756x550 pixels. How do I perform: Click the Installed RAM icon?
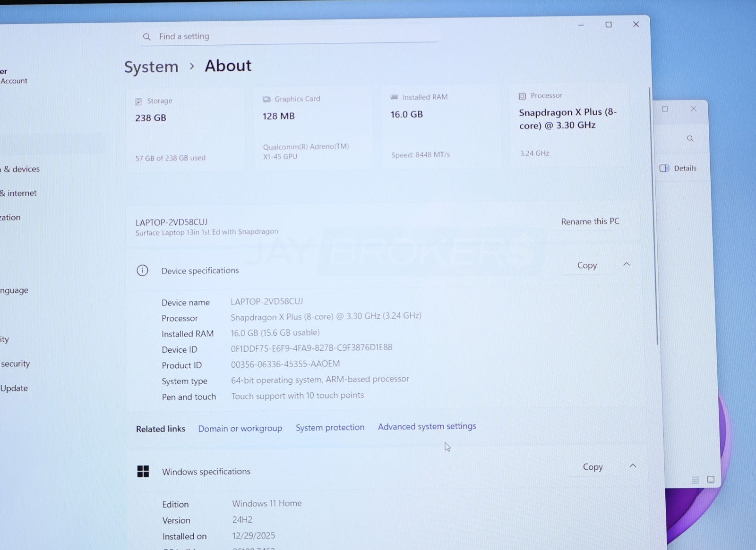click(x=394, y=97)
